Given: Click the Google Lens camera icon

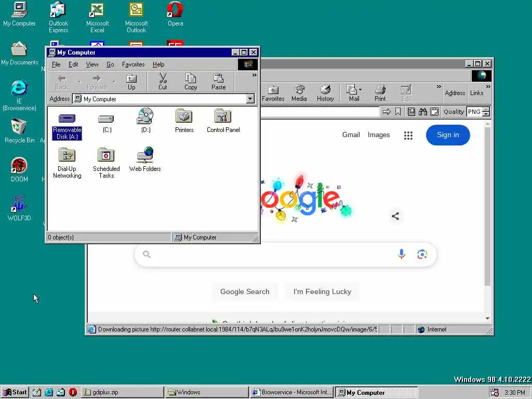Looking at the screenshot, I should click(422, 254).
